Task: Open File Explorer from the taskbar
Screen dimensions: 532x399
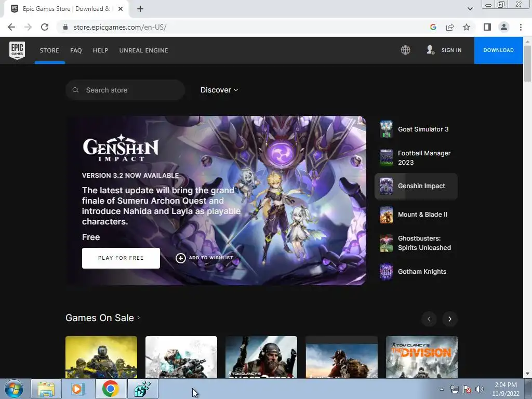Action: 46,389
